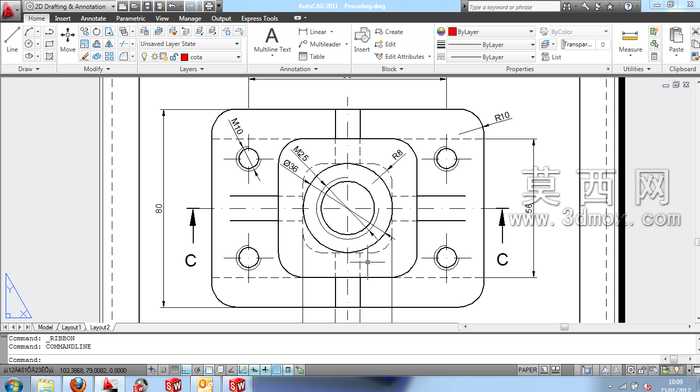Select the Array tool

[x=109, y=56]
